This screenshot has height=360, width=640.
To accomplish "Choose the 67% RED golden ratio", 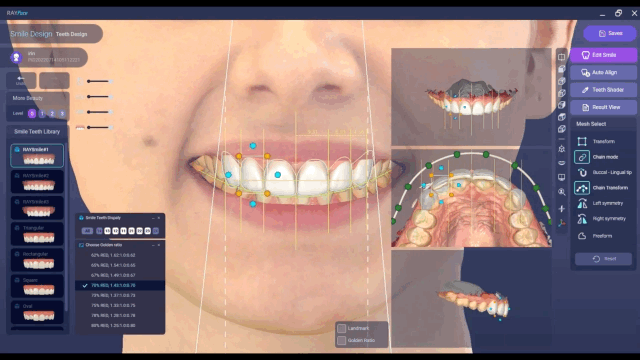I will tap(120, 276).
